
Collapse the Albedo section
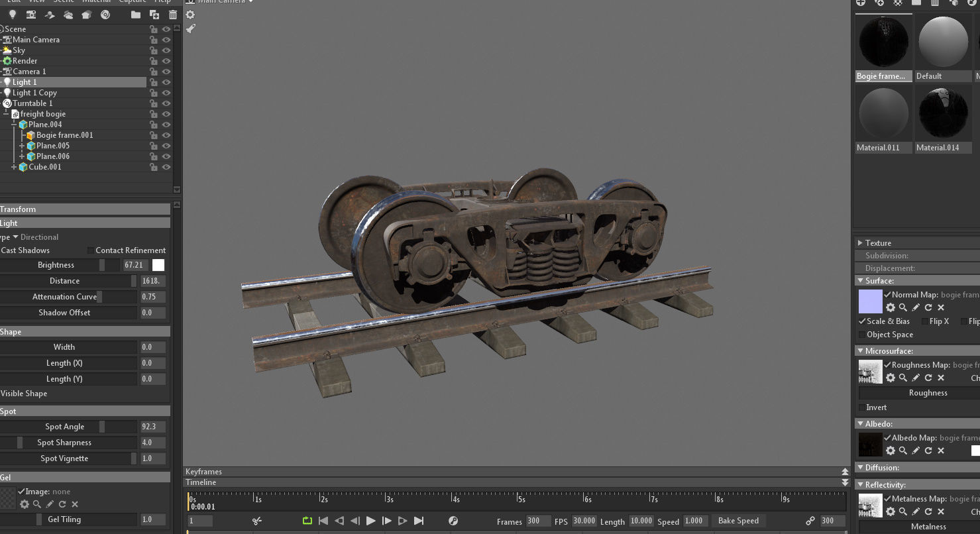(x=860, y=424)
